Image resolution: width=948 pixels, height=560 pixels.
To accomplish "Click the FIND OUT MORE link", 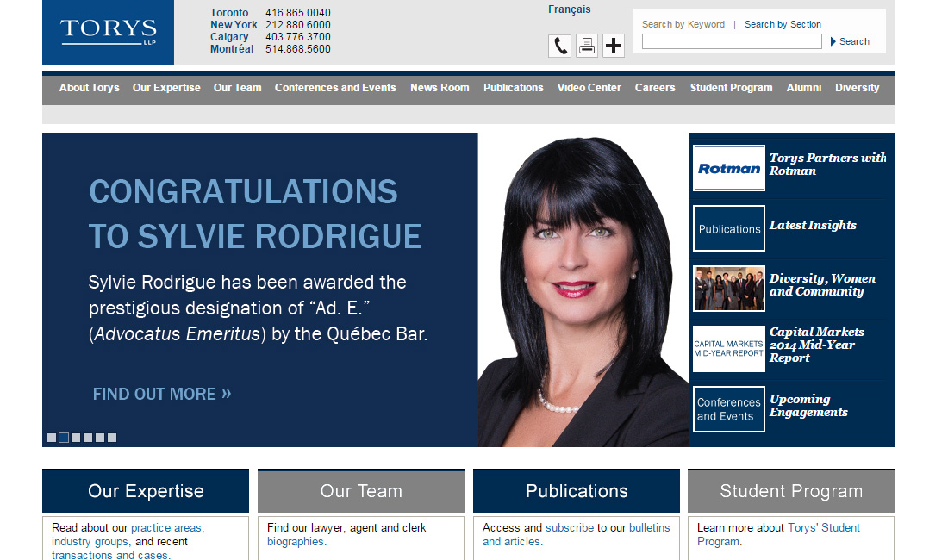I will point(162,394).
